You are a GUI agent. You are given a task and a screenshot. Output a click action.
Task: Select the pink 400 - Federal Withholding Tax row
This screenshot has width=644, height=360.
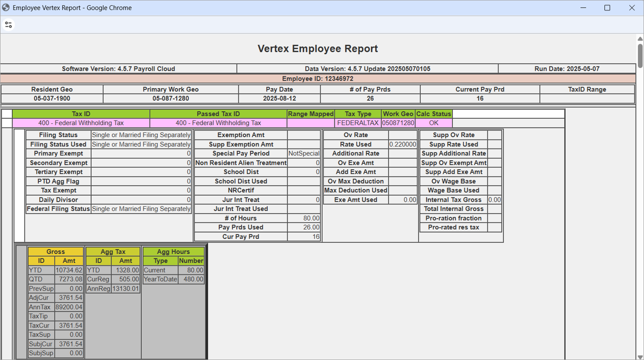tap(80, 123)
